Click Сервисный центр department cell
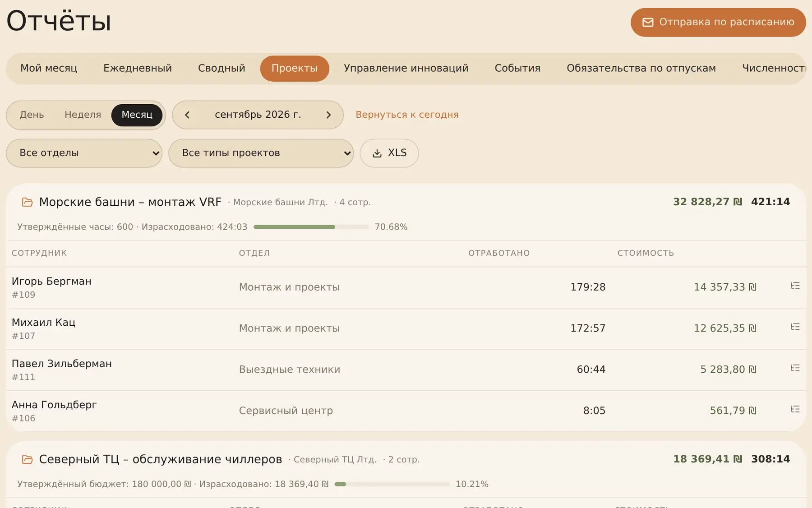 click(286, 411)
